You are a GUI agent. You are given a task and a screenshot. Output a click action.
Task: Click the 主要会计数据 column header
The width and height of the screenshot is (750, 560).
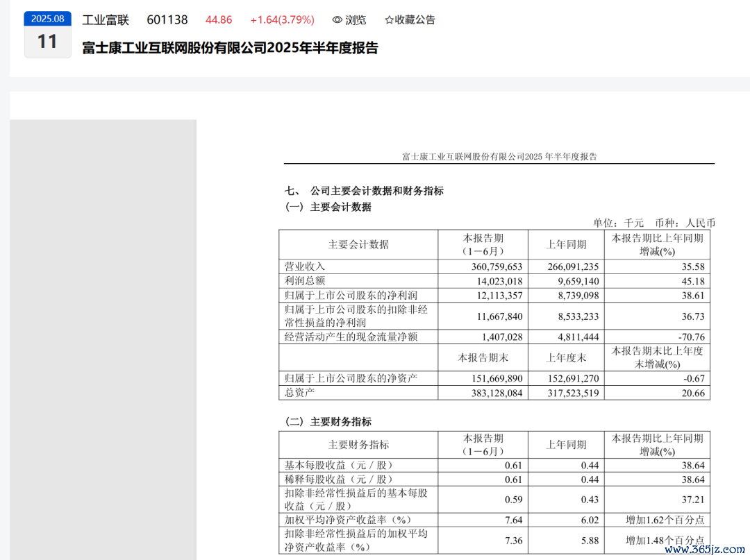click(358, 245)
